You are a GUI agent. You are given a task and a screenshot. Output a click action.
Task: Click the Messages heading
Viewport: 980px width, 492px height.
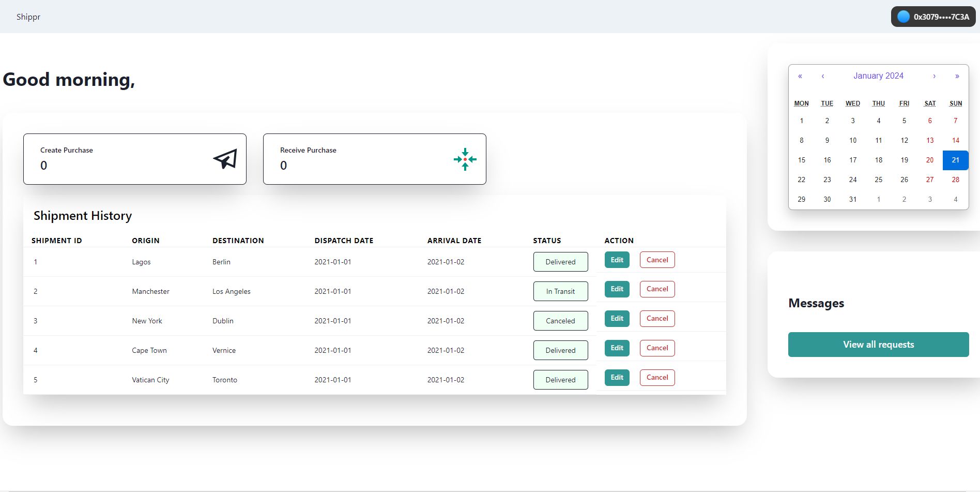click(816, 303)
